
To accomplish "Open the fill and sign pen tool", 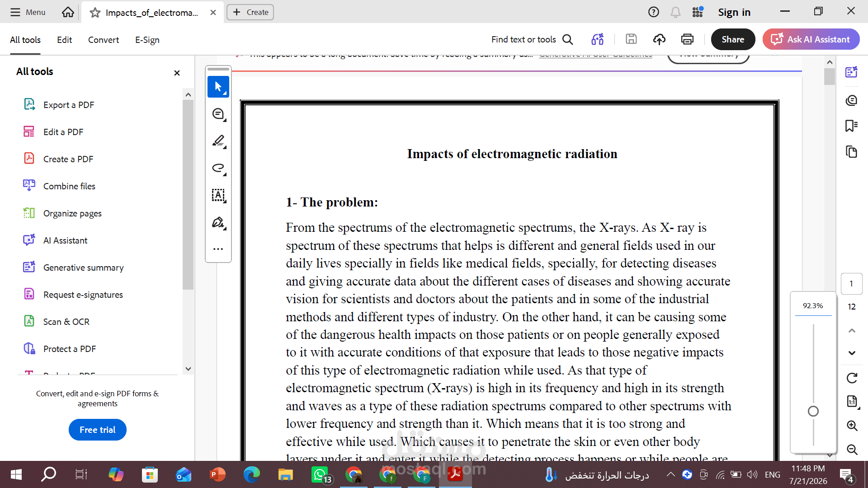I will [218, 222].
